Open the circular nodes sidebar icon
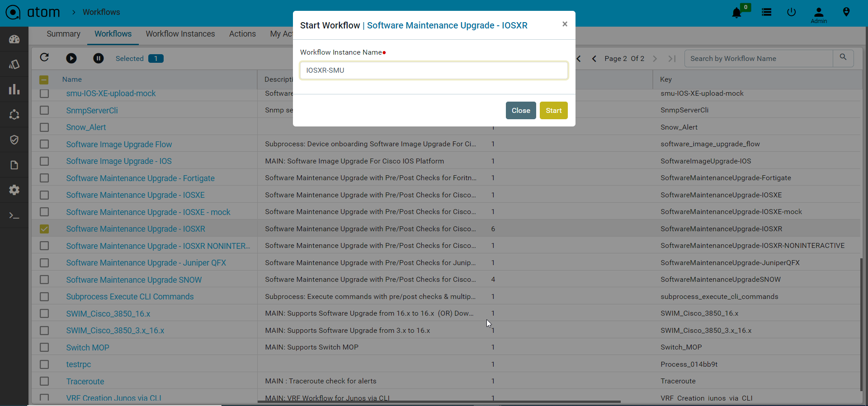The image size is (868, 406). point(14,115)
